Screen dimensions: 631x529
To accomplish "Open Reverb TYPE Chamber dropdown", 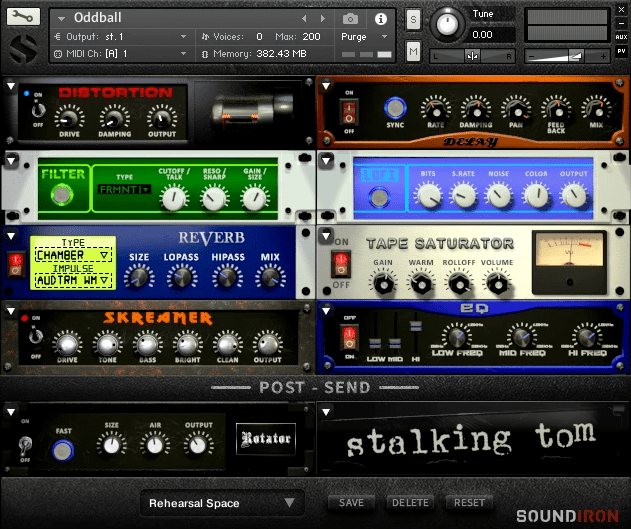I will point(73,255).
